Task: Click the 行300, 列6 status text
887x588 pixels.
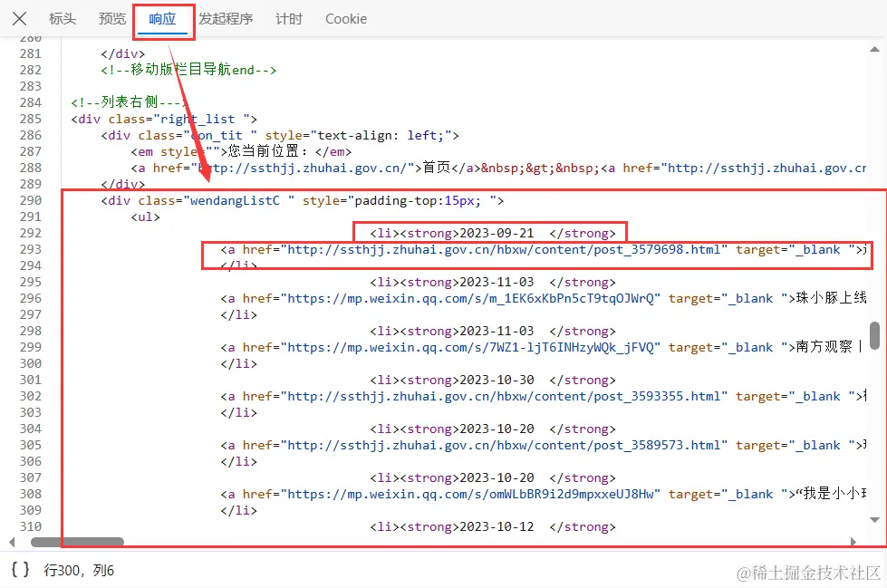Action: [79, 570]
